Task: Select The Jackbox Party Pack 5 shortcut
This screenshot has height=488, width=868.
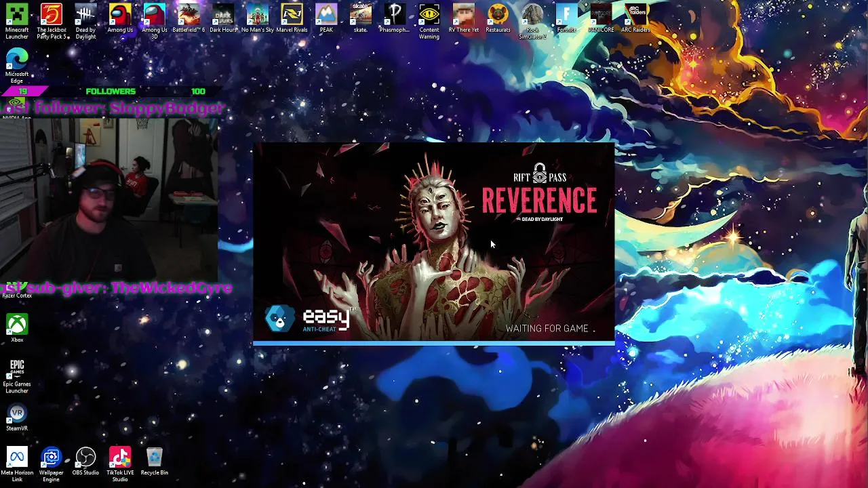Action: click(x=52, y=21)
